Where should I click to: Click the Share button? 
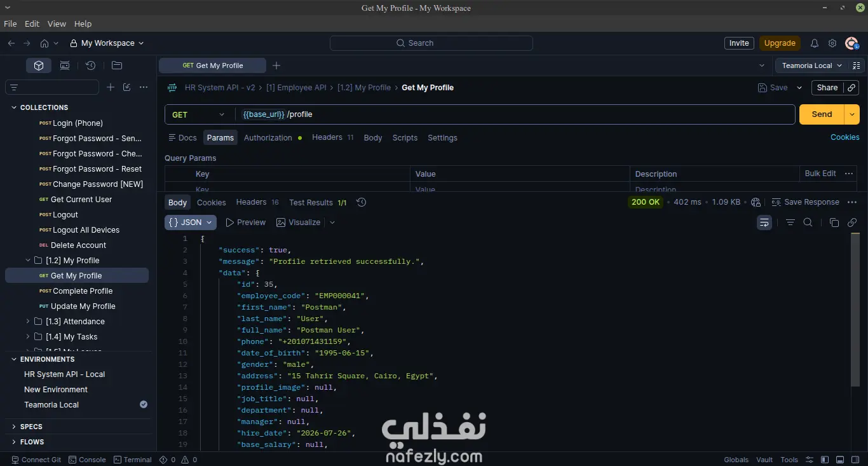pyautogui.click(x=827, y=88)
